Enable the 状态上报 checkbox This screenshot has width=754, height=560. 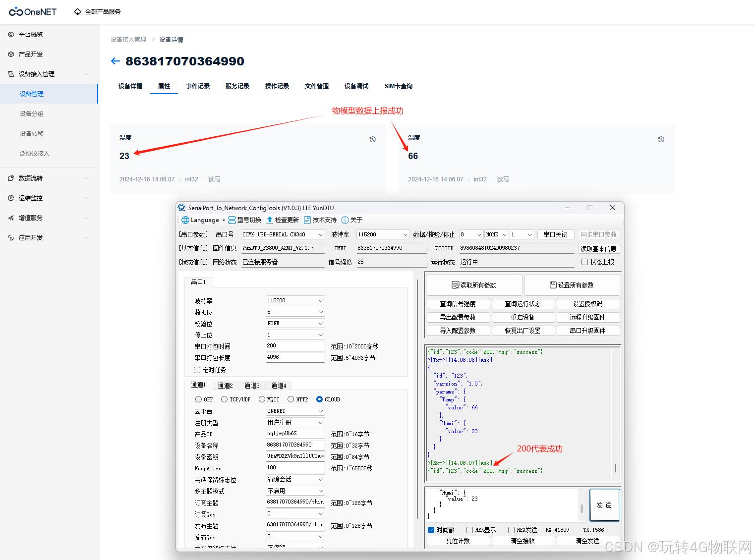pyautogui.click(x=584, y=262)
